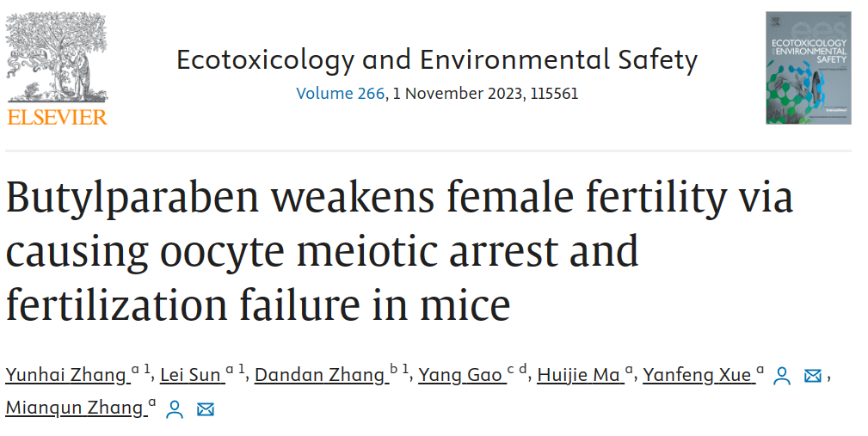Open author Dandan Zhang's details
868x436 pixels.
pos(320,375)
